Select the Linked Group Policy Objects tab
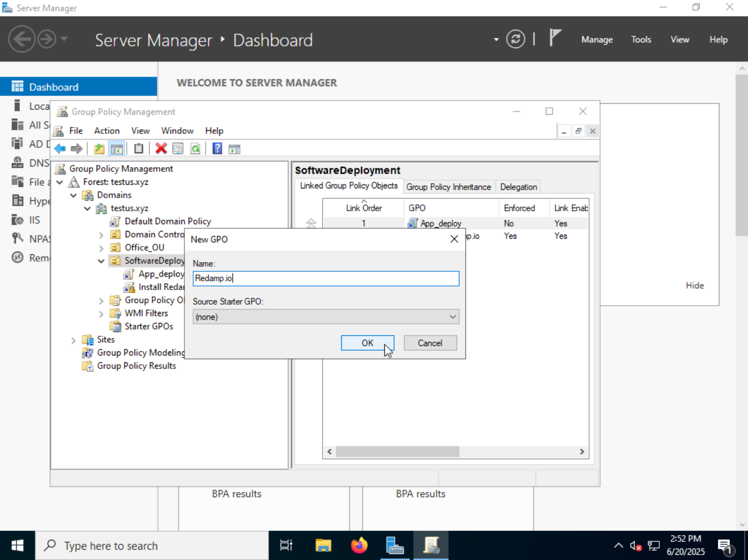Viewport: 748px width, 560px height. click(x=349, y=186)
